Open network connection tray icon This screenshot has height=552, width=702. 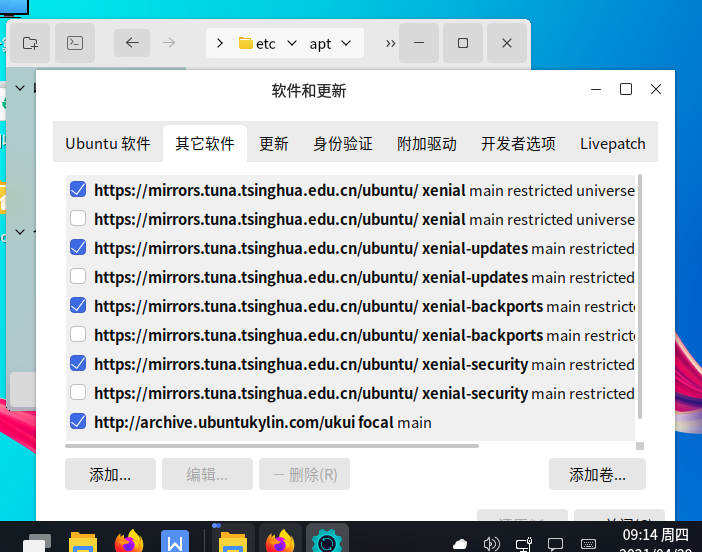[x=523, y=544]
